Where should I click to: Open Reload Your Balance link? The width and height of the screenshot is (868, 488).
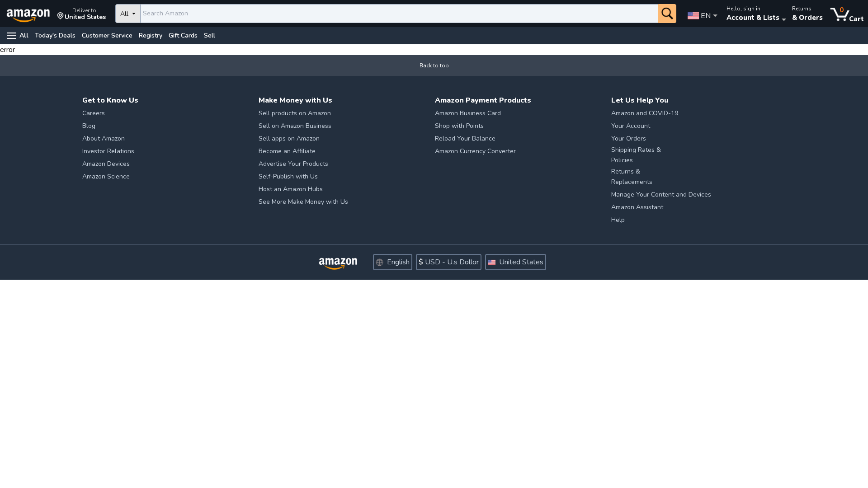coord(465,139)
